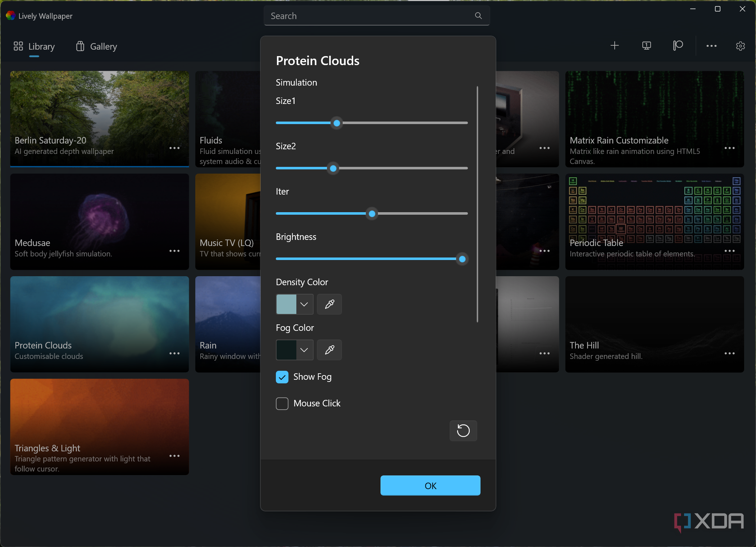Reset Protein Clouds settings to default
Screen dimensions: 756x547
coord(463,430)
